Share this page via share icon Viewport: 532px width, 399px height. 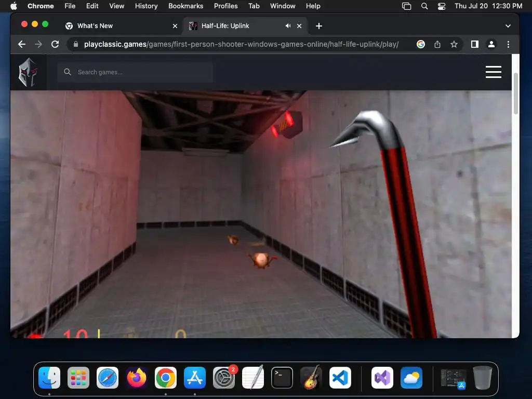point(437,44)
